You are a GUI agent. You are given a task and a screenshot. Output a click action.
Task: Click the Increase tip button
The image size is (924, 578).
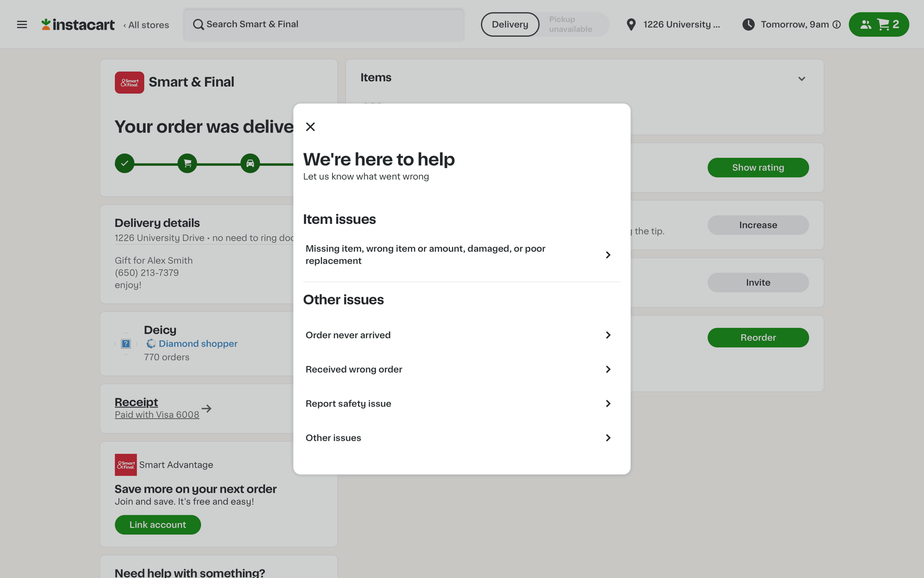click(758, 225)
